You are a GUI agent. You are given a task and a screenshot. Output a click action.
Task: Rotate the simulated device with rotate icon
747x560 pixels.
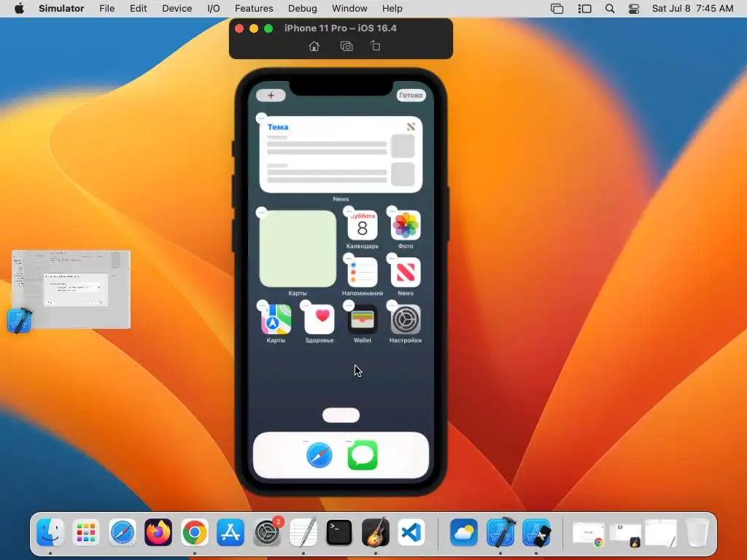pos(376,46)
